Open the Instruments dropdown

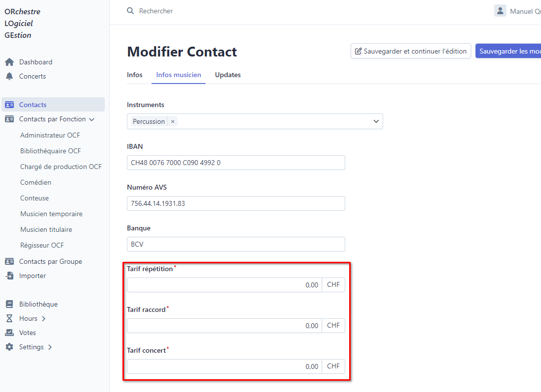376,121
